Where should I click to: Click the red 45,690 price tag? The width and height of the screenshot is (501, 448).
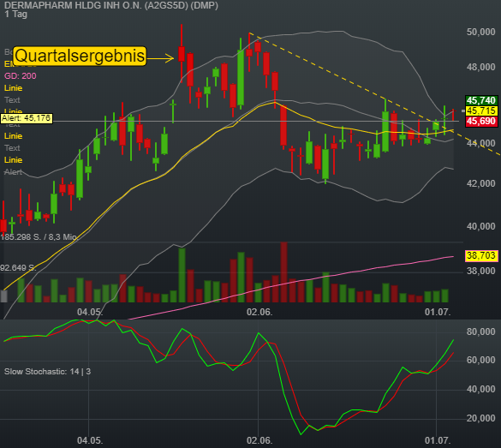pyautogui.click(x=480, y=121)
